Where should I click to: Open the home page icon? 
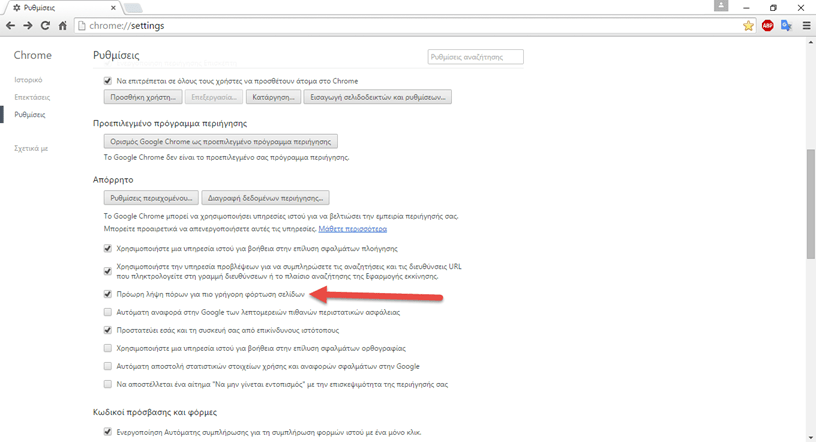click(62, 26)
